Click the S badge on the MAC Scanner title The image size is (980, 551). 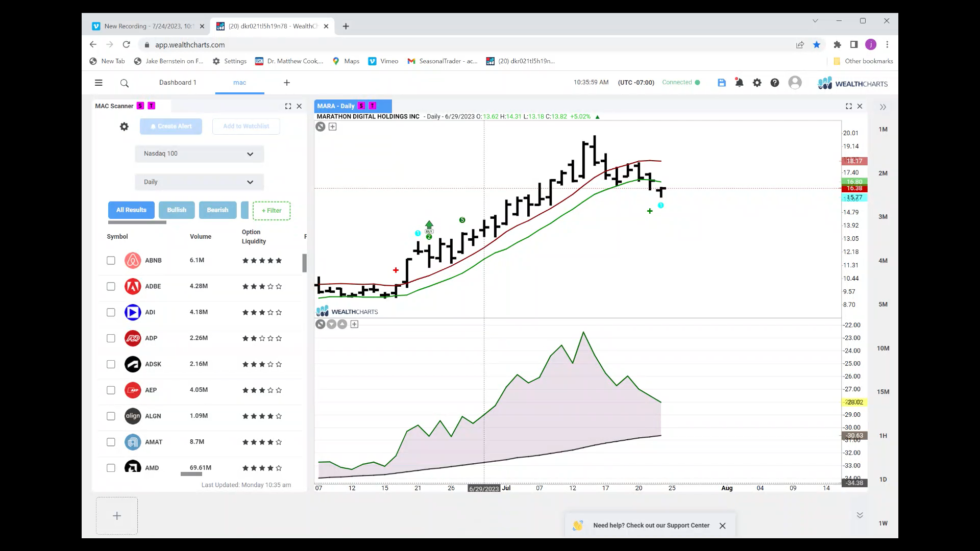point(140,106)
